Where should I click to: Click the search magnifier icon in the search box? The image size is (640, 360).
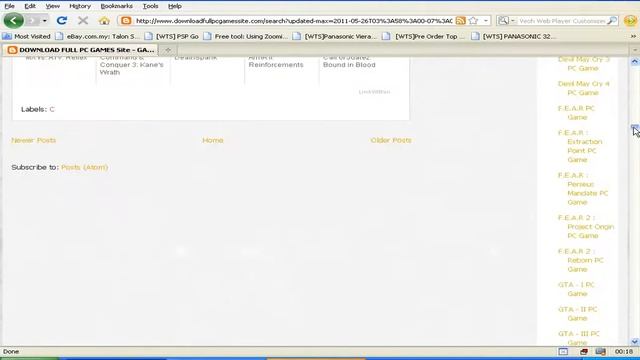611,20
